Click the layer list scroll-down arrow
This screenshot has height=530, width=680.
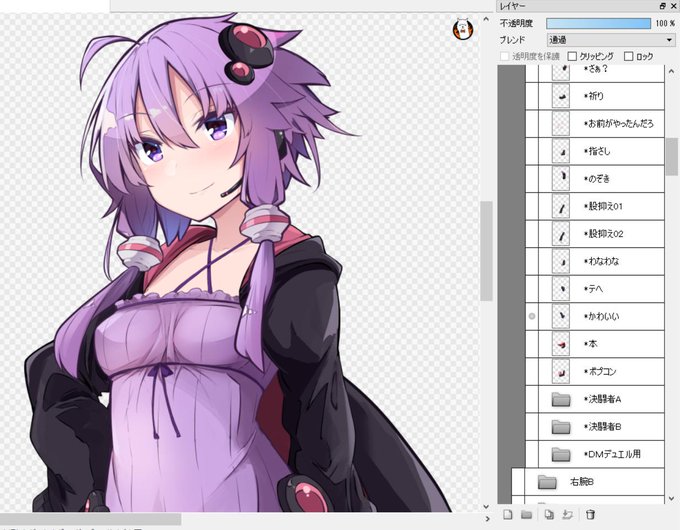coord(671,499)
